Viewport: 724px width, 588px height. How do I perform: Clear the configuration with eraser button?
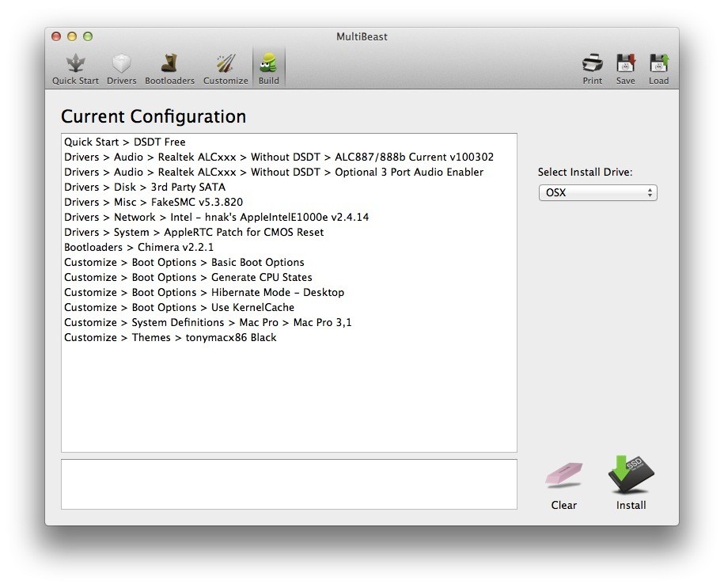pos(564,484)
